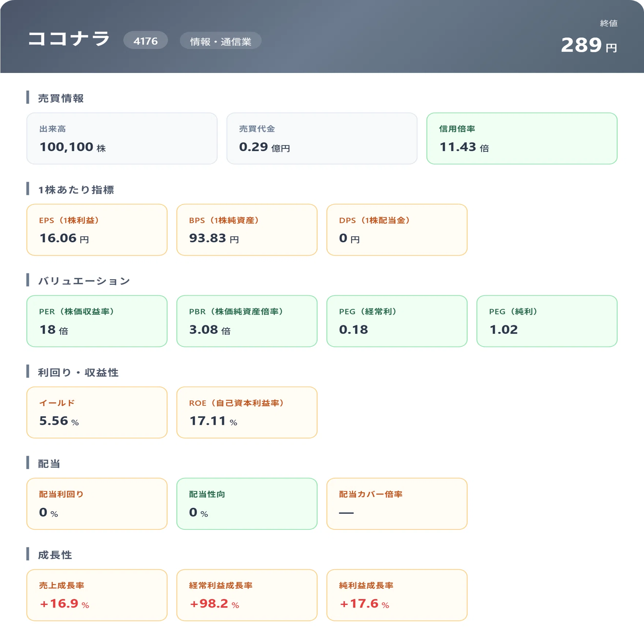Click the 情報・通信業 sector badge

221,41
